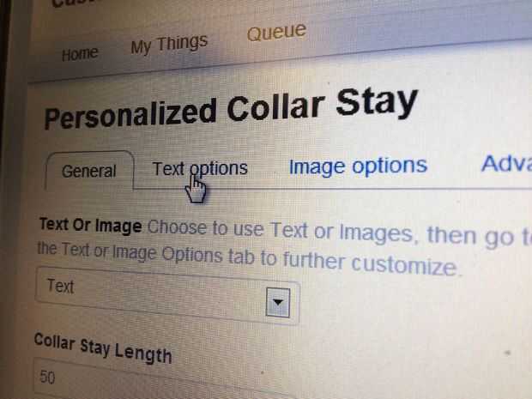Open the Image options tab

tap(358, 166)
